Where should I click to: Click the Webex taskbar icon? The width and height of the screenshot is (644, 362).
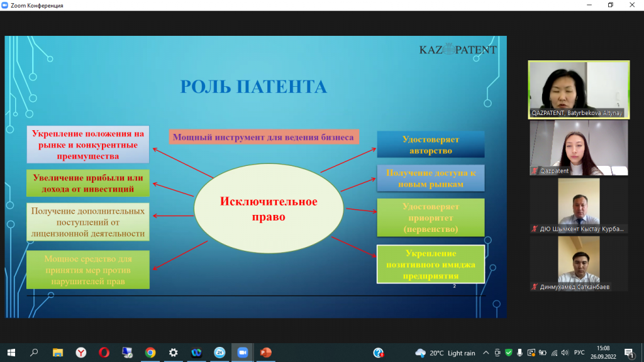pos(196,353)
